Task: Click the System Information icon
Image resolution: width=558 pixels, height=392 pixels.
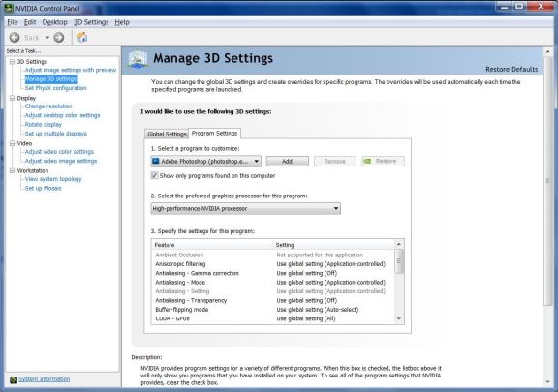Action: (x=14, y=380)
